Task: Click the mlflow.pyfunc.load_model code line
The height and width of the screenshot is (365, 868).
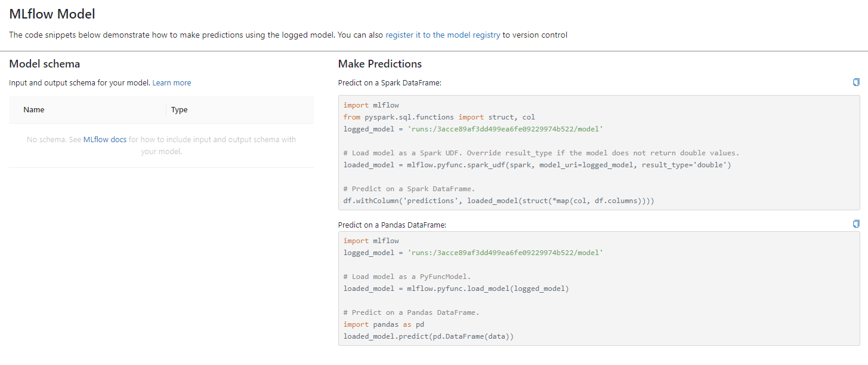Action: tap(456, 289)
